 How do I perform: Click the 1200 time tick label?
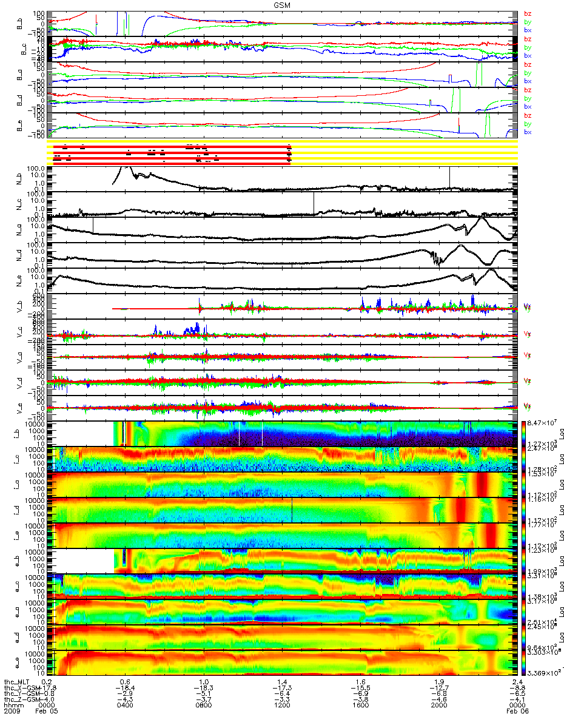(283, 706)
